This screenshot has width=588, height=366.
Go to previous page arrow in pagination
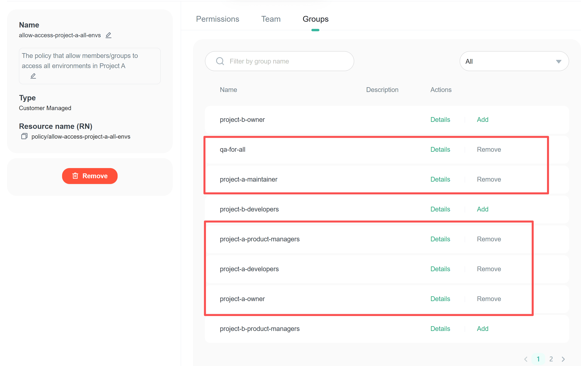(x=526, y=359)
